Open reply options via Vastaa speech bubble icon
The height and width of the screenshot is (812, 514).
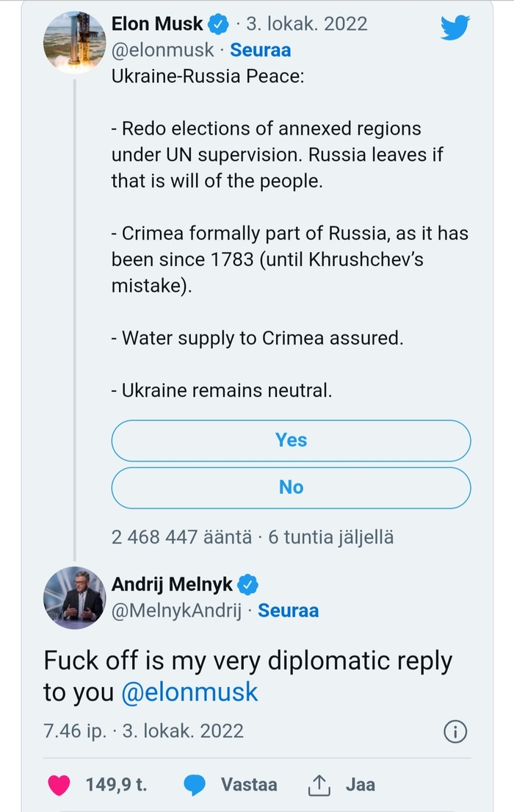tap(195, 785)
